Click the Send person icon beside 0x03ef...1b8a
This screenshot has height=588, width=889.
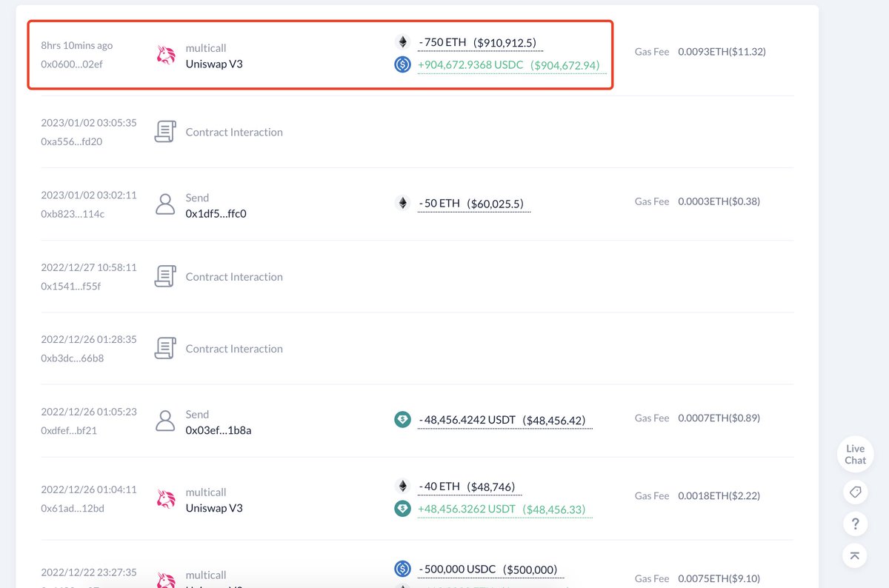[165, 420]
